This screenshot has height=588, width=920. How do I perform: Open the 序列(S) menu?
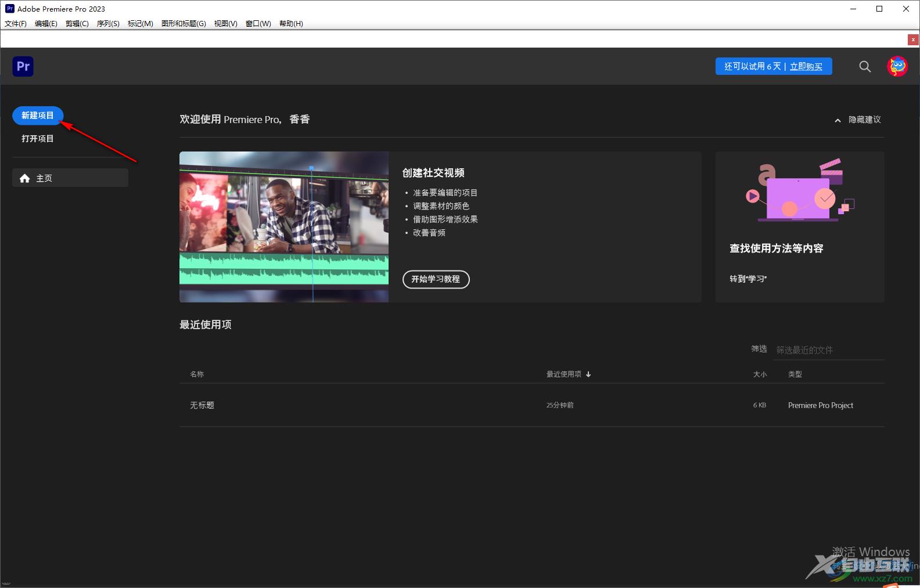[x=108, y=24]
